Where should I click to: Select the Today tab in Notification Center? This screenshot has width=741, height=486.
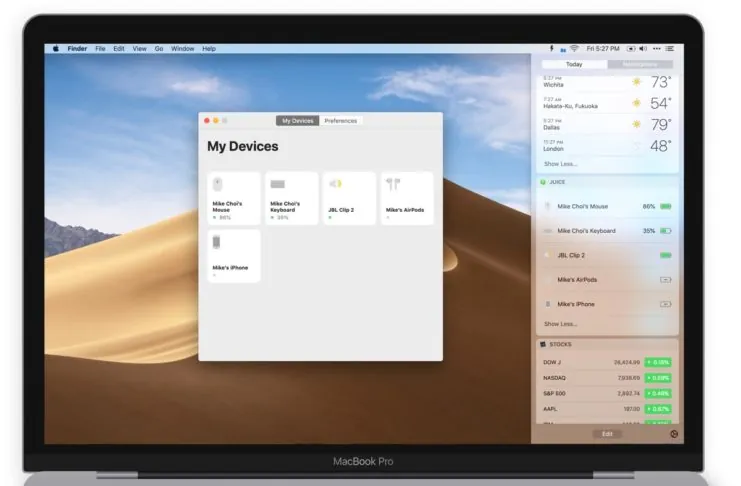tap(574, 64)
